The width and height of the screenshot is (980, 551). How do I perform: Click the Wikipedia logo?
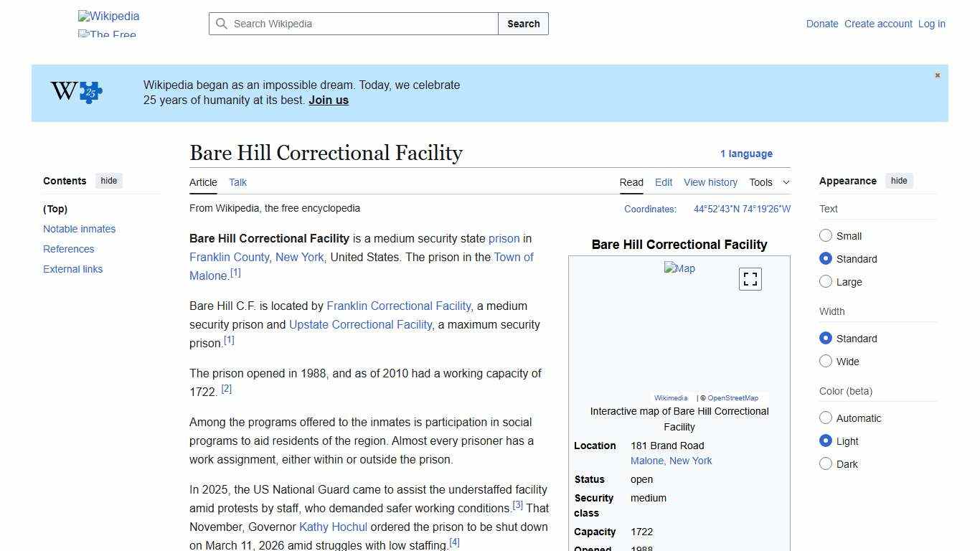pyautogui.click(x=108, y=16)
